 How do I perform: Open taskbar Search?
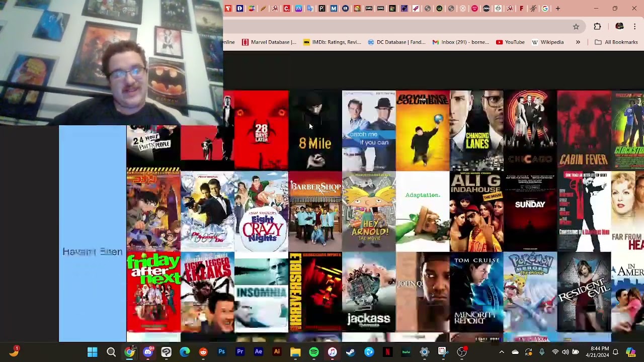111,352
